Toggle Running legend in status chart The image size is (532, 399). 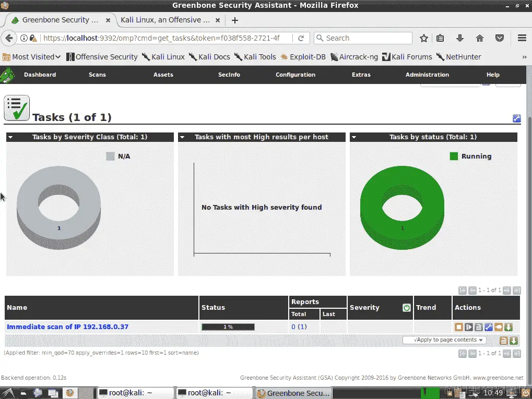coord(470,156)
